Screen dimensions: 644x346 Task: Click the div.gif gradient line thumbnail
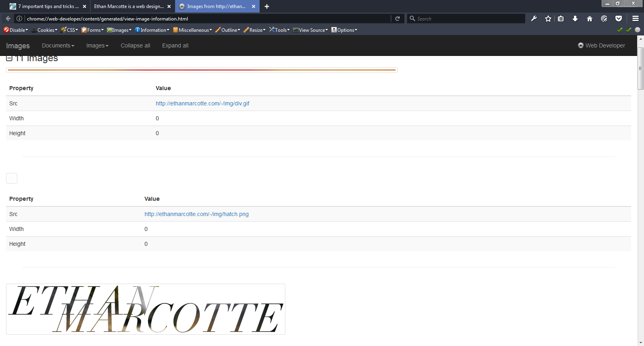202,70
